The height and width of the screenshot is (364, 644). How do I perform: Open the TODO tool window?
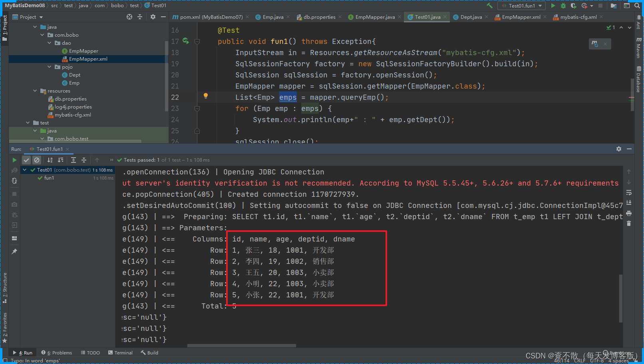click(x=90, y=352)
